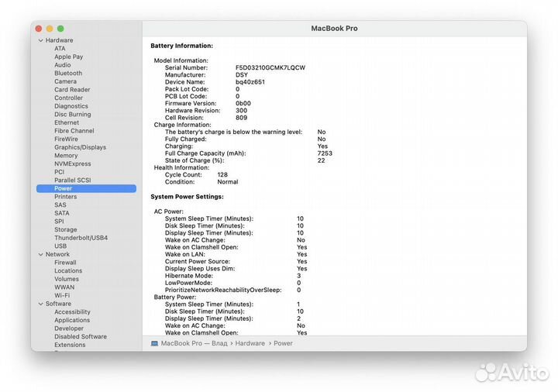The image size is (558, 392).
Task: Select Camera in the sidebar
Action: tap(65, 81)
